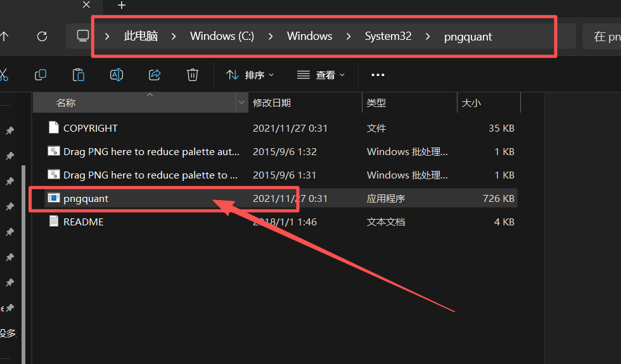Image resolution: width=621 pixels, height=364 pixels.
Task: Close the current tab
Action: 86,5
